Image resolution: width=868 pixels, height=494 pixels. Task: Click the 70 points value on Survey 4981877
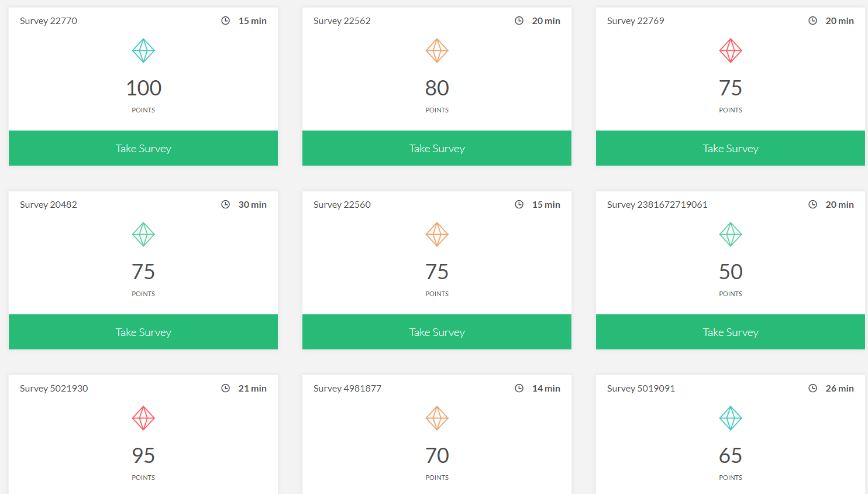coord(437,455)
